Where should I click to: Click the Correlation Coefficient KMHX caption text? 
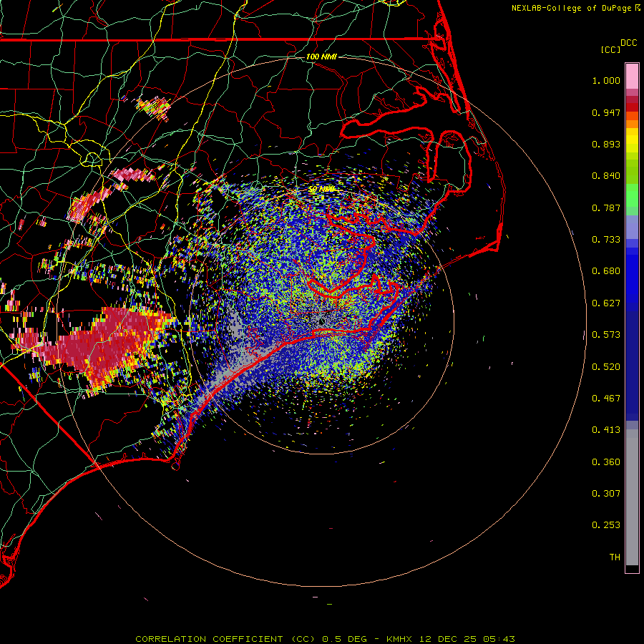tap(325, 639)
